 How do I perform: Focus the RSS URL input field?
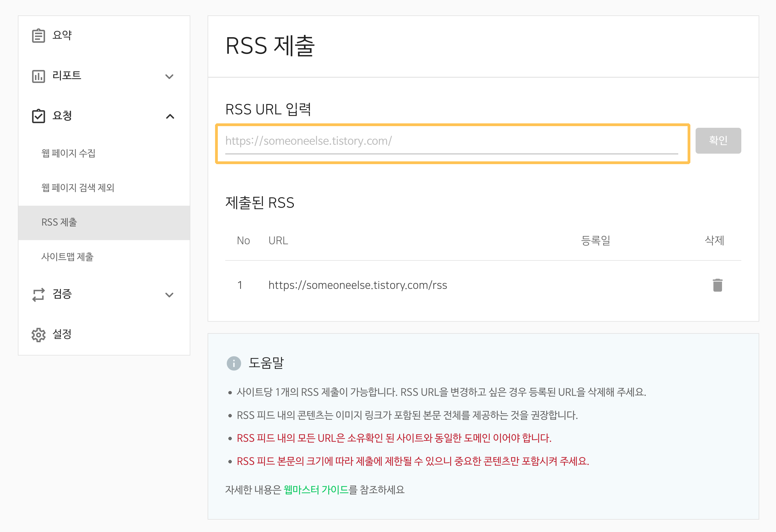pyautogui.click(x=452, y=141)
